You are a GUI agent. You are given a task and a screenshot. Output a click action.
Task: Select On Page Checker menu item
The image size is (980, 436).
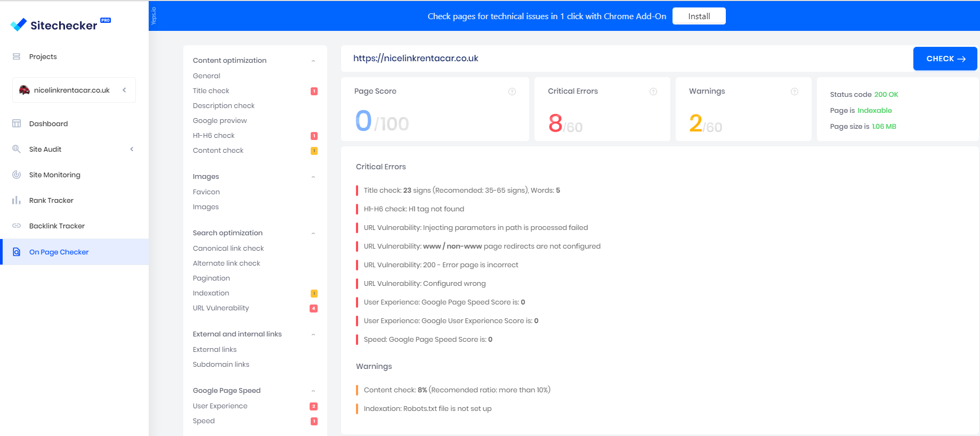75,252
